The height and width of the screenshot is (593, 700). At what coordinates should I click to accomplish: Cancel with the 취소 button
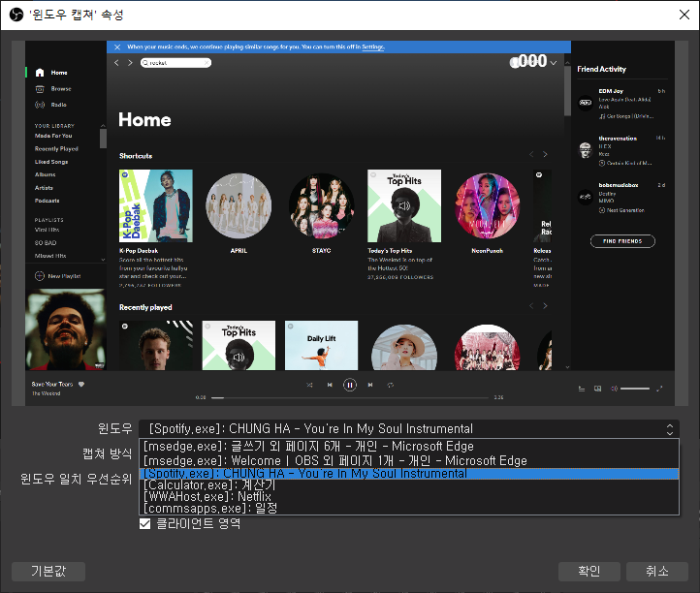coord(657,571)
